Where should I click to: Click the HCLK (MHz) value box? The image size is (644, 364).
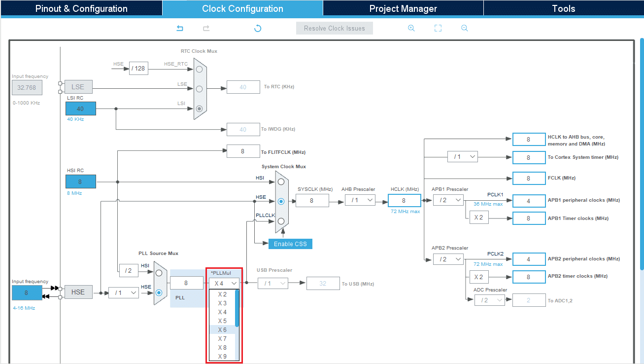pos(404,200)
